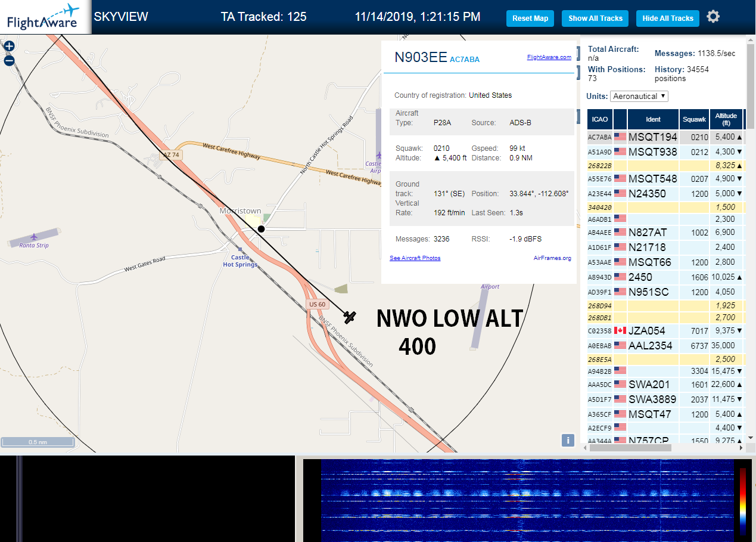Select the row with ICAO 26822B
The image size is (756, 542).
(x=665, y=166)
